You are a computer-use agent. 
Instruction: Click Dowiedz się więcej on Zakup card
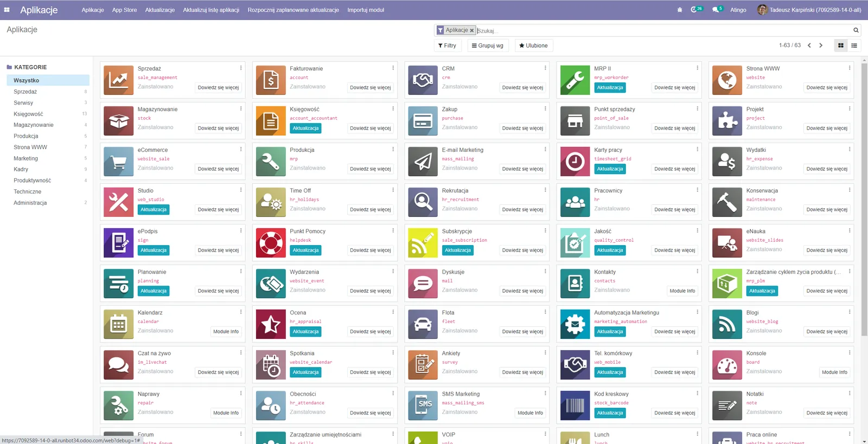[x=522, y=128]
